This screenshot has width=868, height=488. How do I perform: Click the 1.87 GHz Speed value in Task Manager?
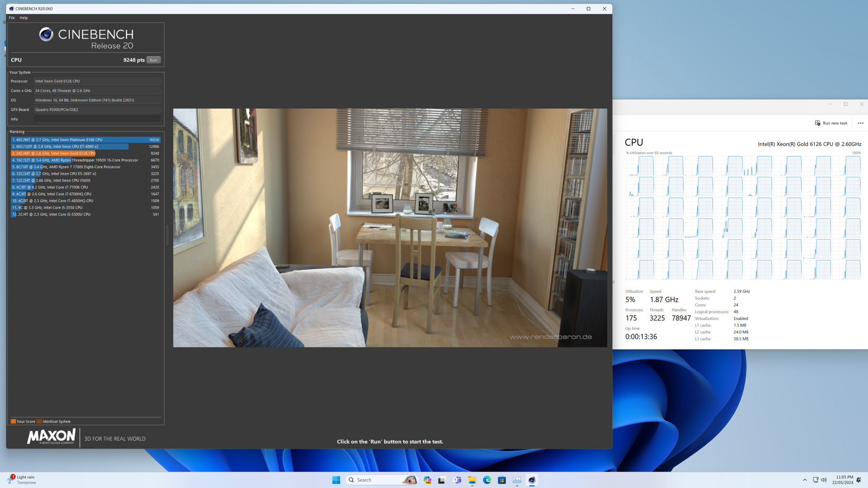[x=664, y=300]
